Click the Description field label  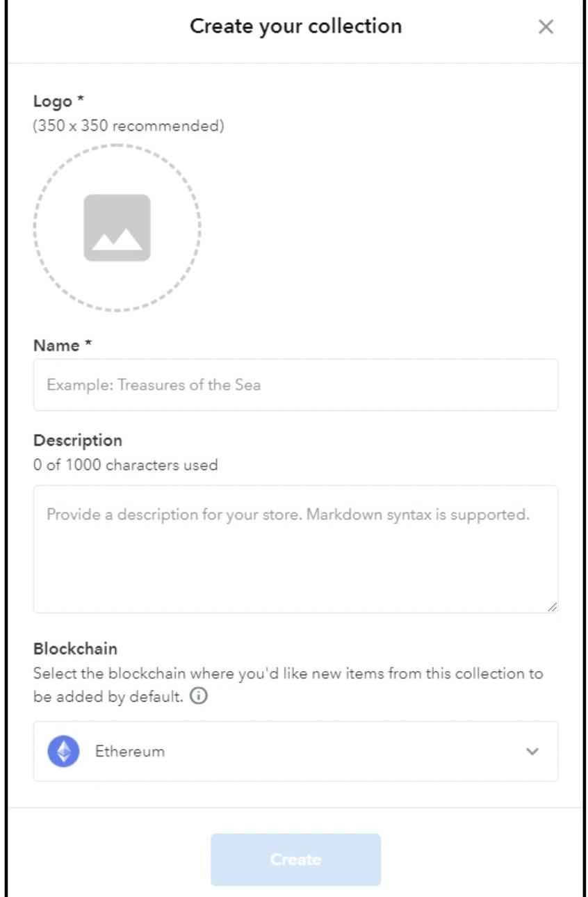click(77, 440)
